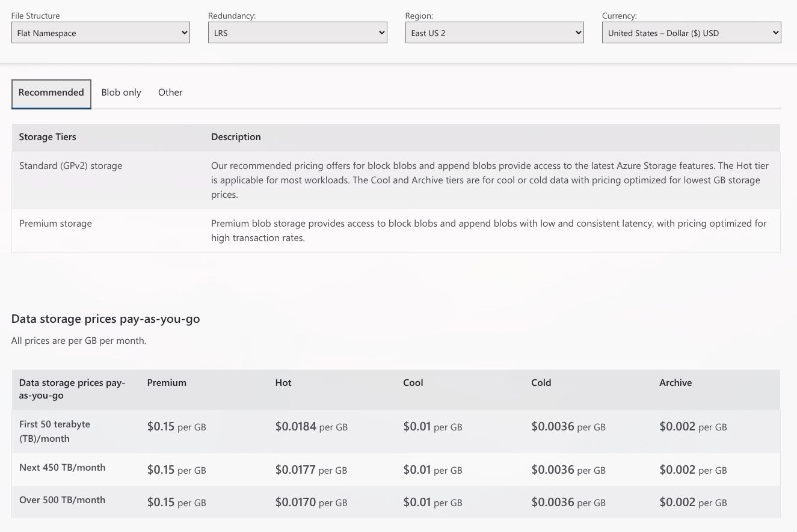Image resolution: width=797 pixels, height=532 pixels.
Task: Click the Currency dropdown chevron
Action: click(775, 32)
